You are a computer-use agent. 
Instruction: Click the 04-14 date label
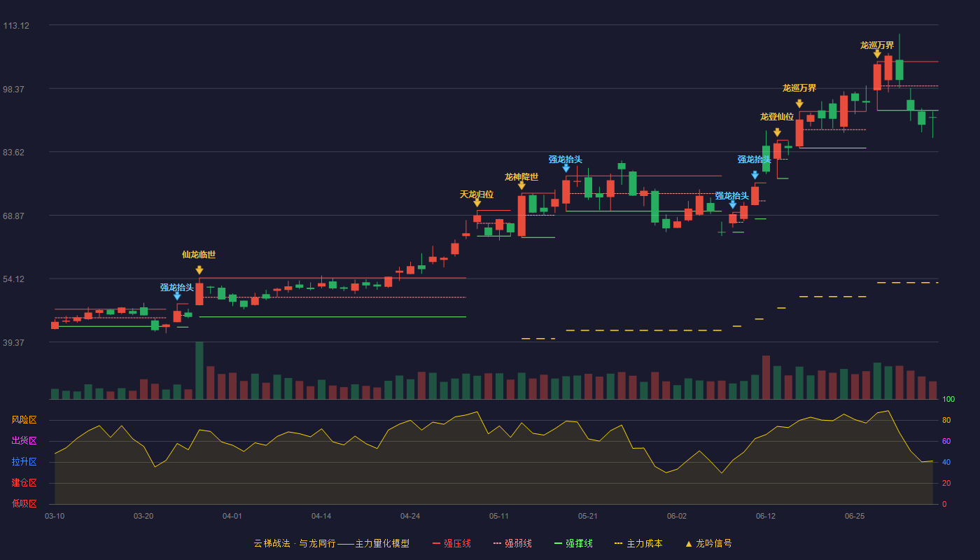(321, 516)
